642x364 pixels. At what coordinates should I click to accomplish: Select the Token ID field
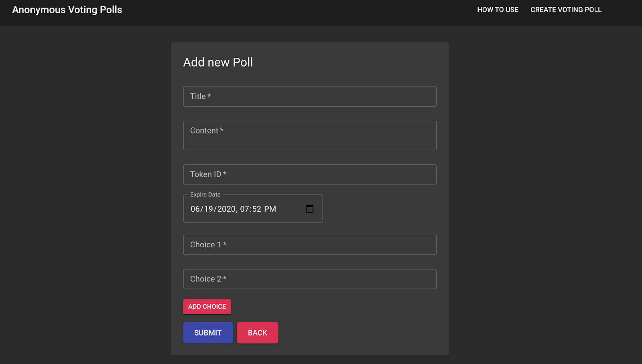tap(310, 174)
